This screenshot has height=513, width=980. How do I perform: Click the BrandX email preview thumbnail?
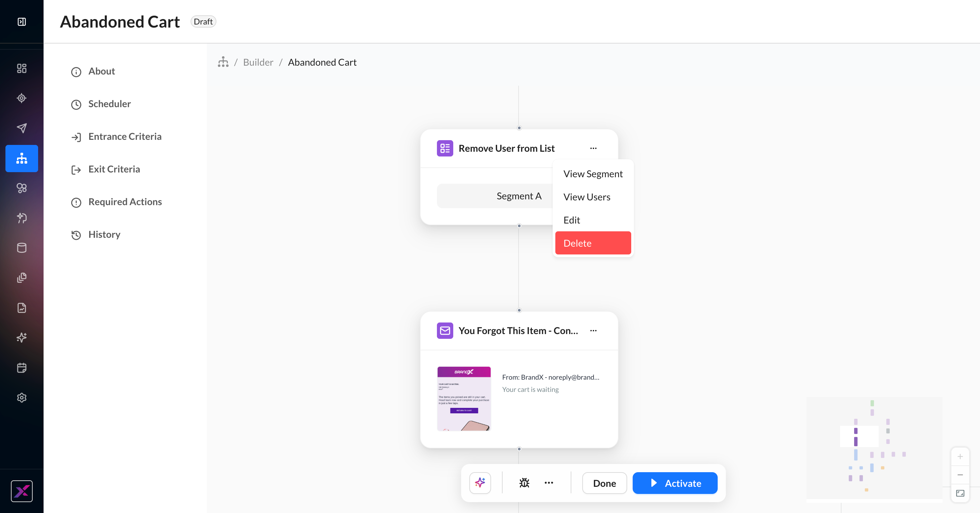click(x=464, y=399)
